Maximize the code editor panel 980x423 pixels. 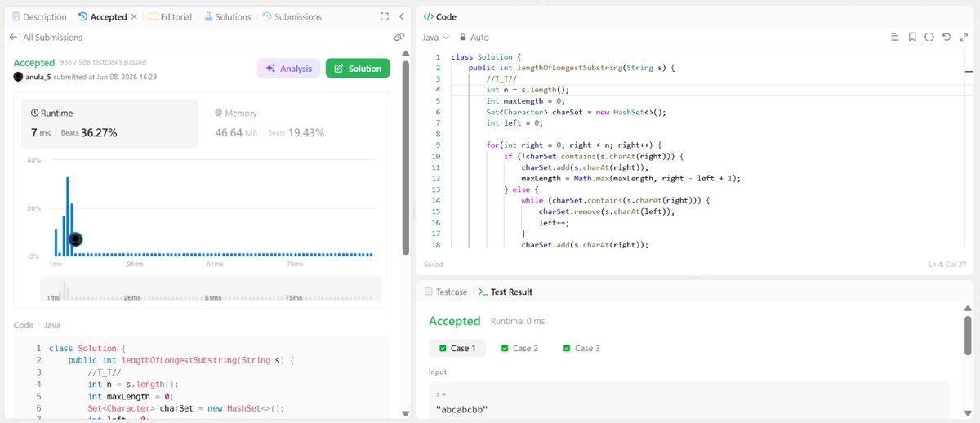962,38
